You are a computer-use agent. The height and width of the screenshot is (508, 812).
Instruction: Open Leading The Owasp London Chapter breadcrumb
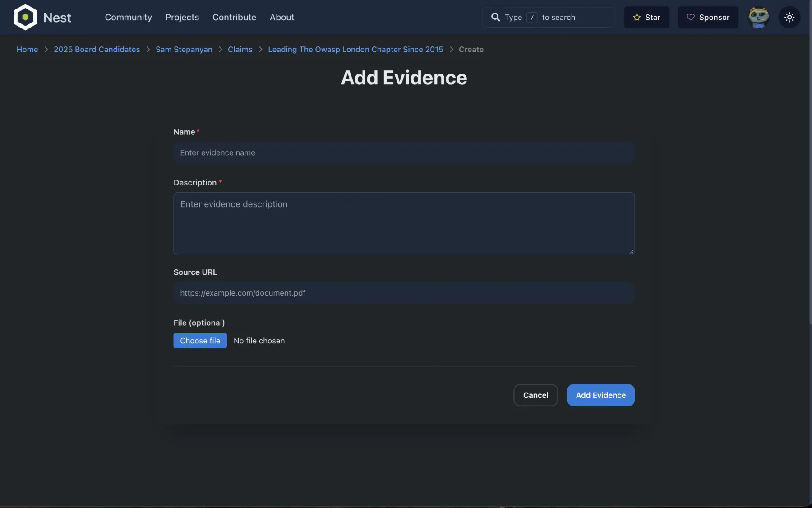point(355,49)
